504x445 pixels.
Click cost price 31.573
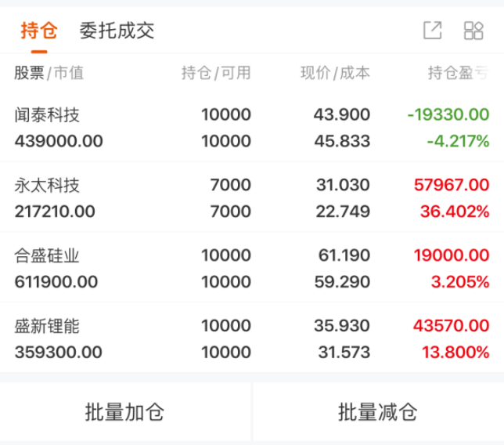[x=344, y=352]
